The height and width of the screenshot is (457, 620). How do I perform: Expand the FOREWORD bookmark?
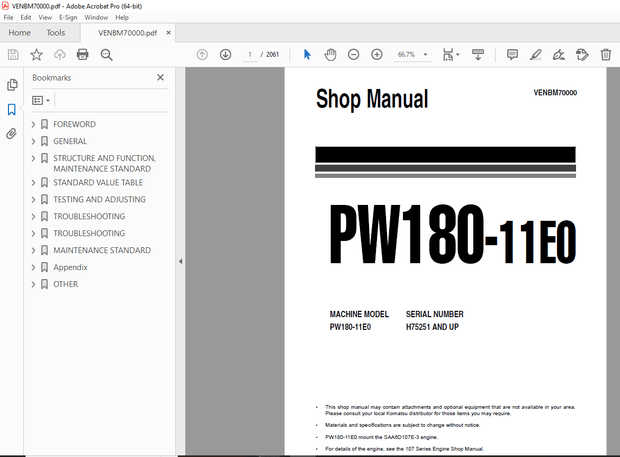(x=34, y=125)
